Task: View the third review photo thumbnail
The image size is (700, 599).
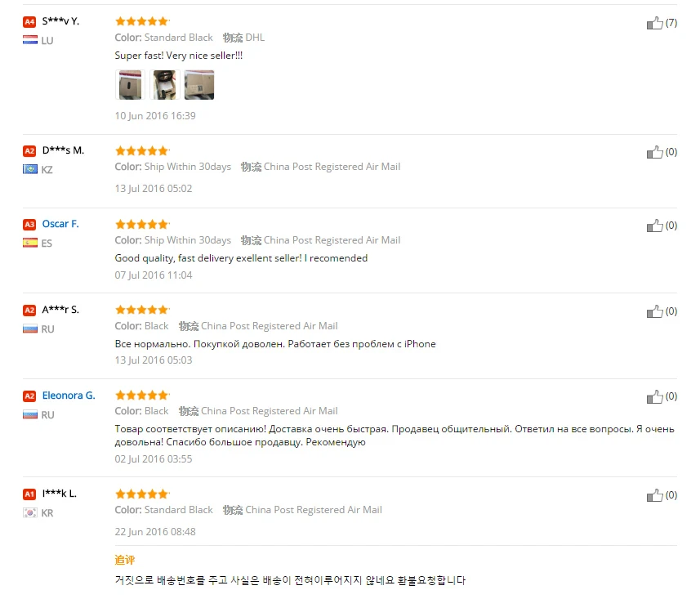Action: coord(198,85)
